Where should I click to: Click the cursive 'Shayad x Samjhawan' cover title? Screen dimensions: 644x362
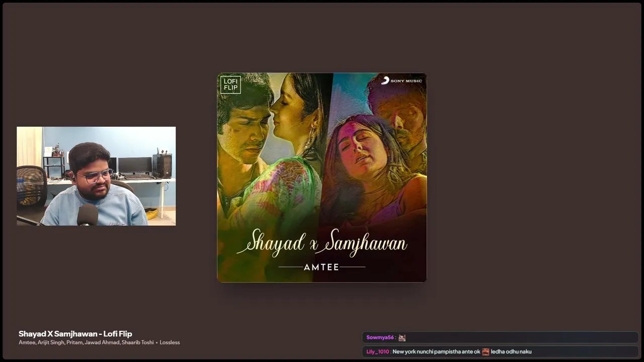[x=322, y=243]
